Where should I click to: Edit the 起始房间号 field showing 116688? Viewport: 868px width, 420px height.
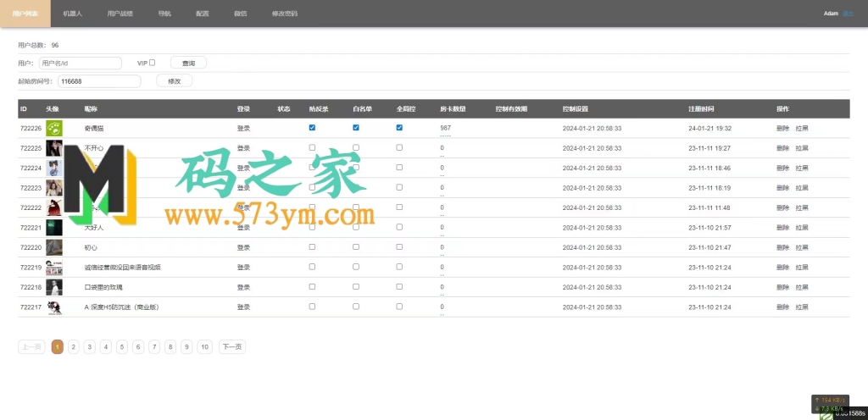99,80
